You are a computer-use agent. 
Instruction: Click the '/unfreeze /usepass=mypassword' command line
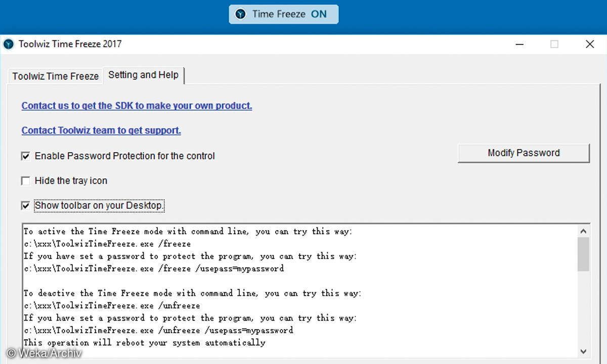pyautogui.click(x=158, y=331)
